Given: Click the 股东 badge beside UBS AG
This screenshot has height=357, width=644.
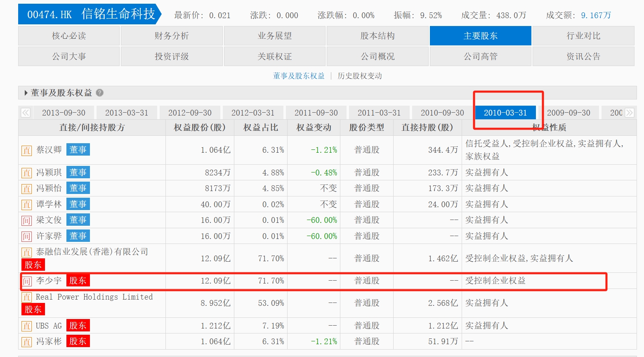Looking at the screenshot, I should click(x=78, y=325).
